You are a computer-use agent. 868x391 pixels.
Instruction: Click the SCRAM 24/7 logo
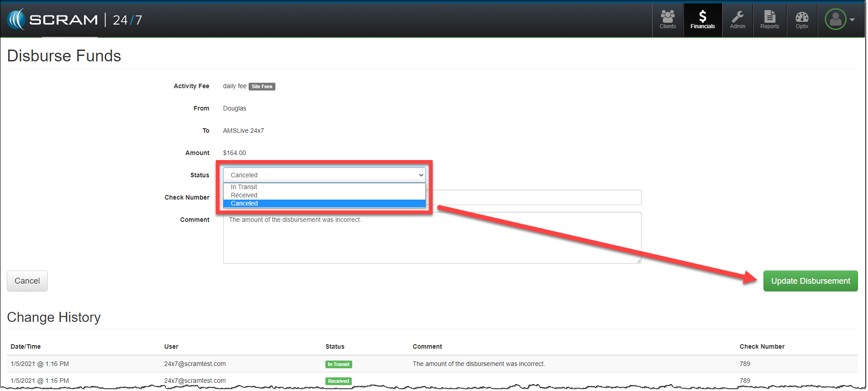75,20
